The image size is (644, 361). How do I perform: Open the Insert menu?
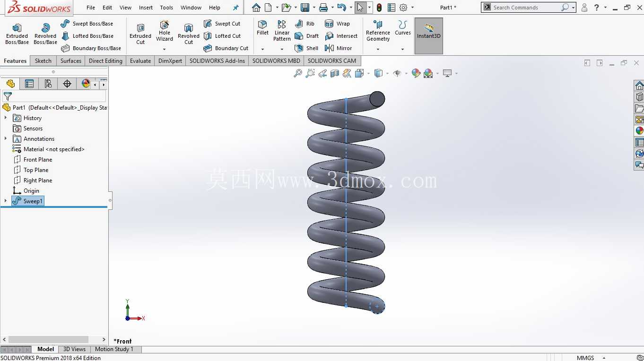[x=146, y=8]
